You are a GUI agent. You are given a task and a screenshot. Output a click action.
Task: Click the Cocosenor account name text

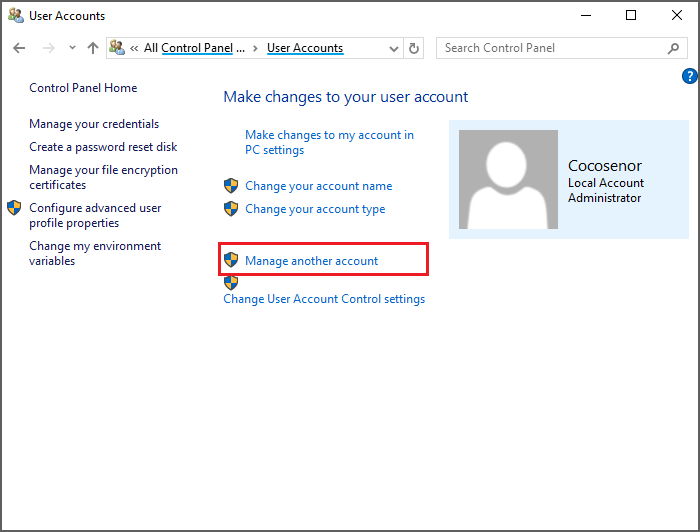tap(605, 166)
